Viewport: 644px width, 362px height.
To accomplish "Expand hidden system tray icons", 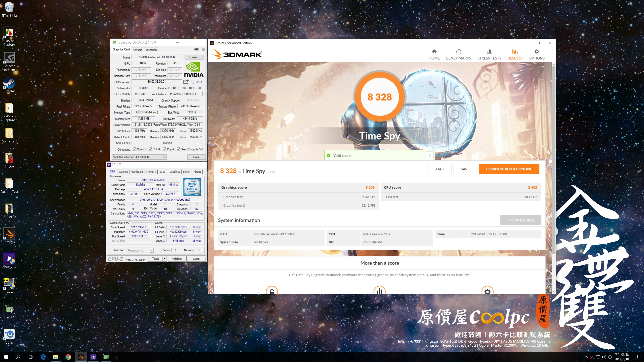I will (586, 357).
